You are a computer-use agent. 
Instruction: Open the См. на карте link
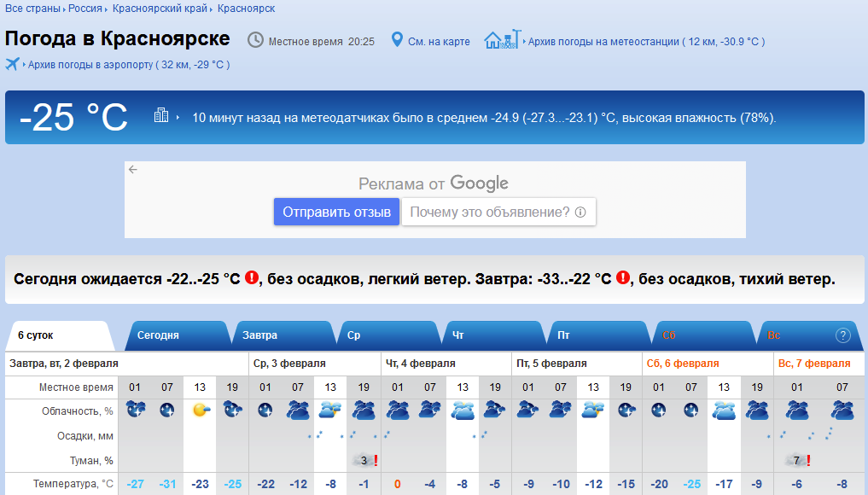point(439,41)
